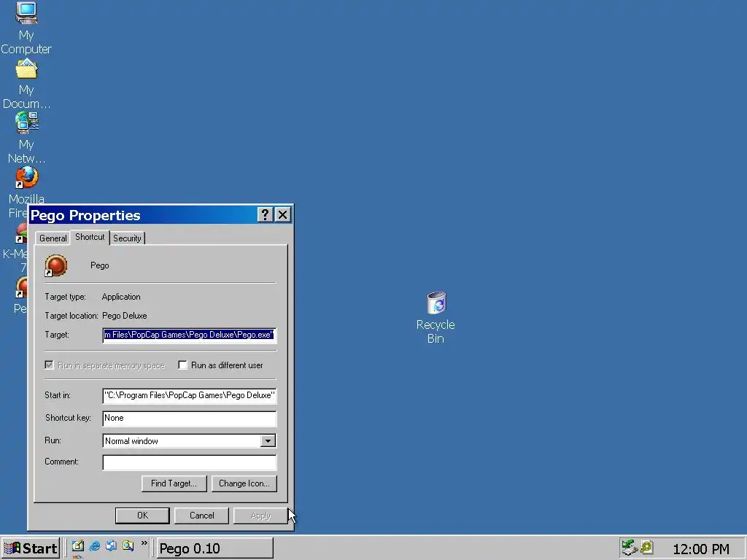Click the Find Target button

click(x=174, y=483)
